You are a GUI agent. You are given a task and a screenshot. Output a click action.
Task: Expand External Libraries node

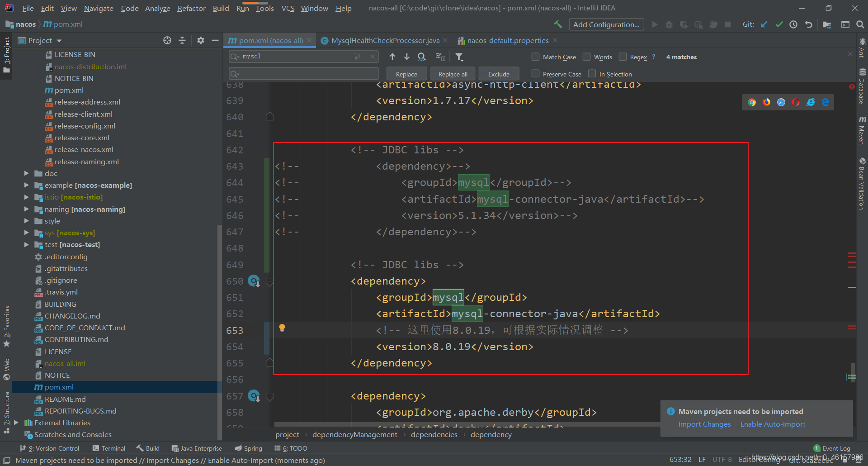pyautogui.click(x=16, y=423)
